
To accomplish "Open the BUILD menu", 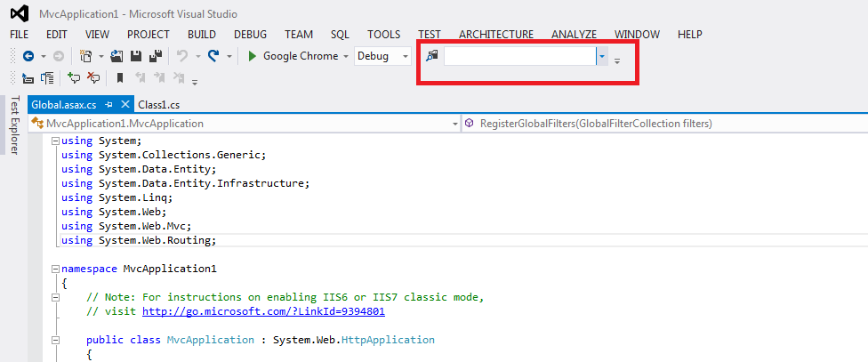I will [x=202, y=35].
